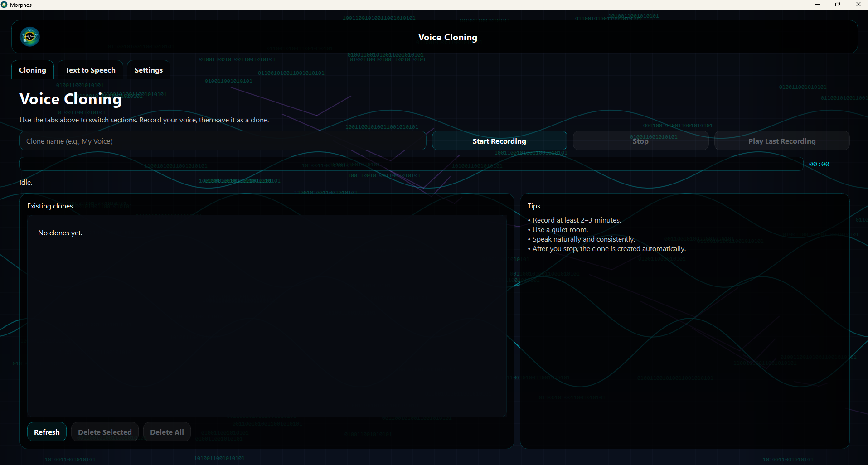Click Delete Selected
Viewport: 868px width, 465px height.
[105, 431]
